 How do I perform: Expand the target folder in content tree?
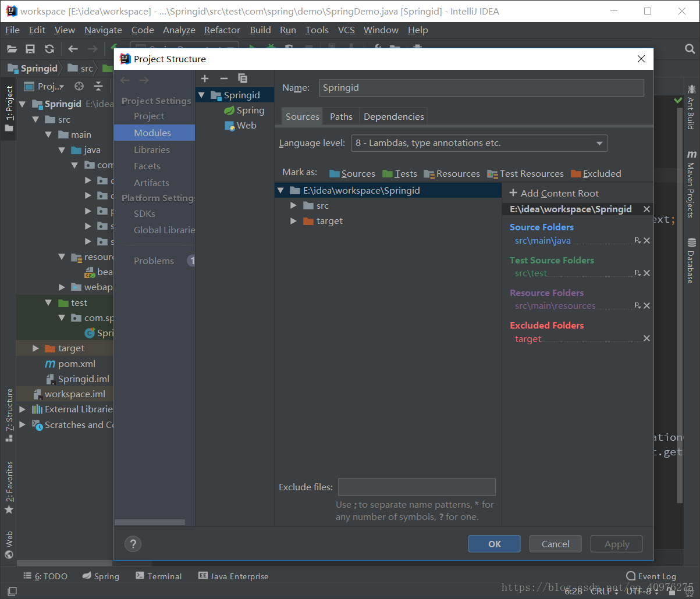293,221
